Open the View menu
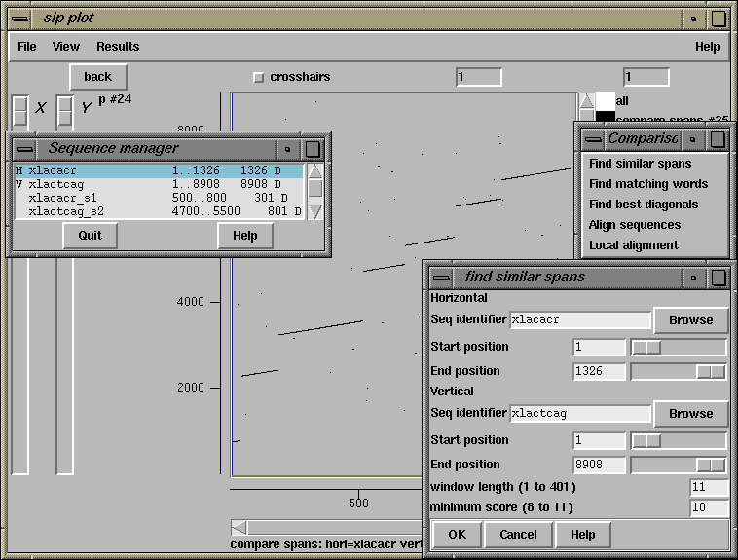This screenshot has height=560, width=738. pos(66,47)
